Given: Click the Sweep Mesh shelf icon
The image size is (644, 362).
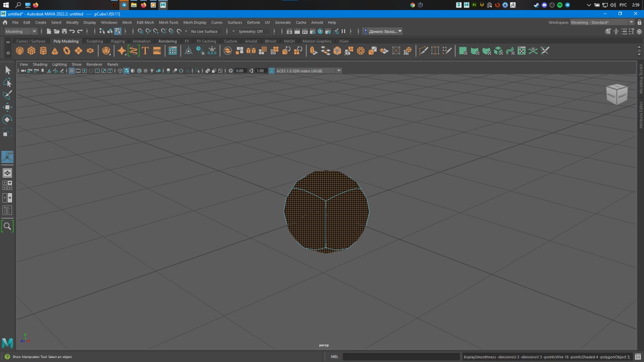Looking at the screenshot, I should click(x=133, y=51).
